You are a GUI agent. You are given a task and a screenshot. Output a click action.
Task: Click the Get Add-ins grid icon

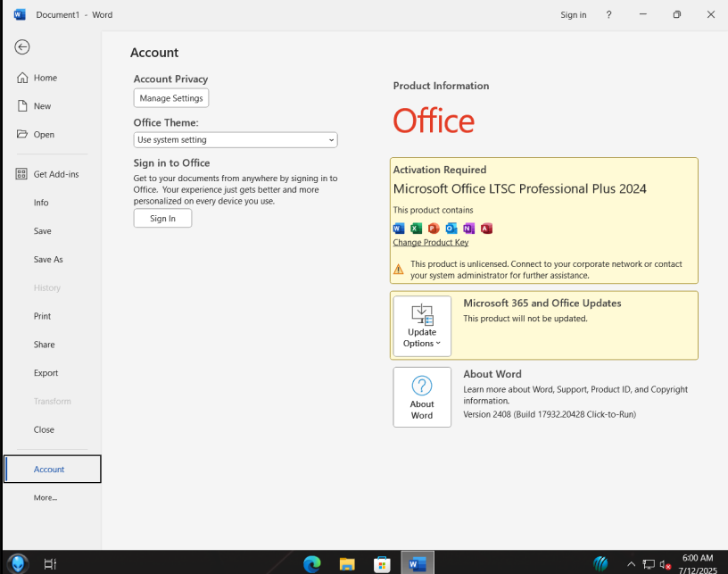coord(21,174)
